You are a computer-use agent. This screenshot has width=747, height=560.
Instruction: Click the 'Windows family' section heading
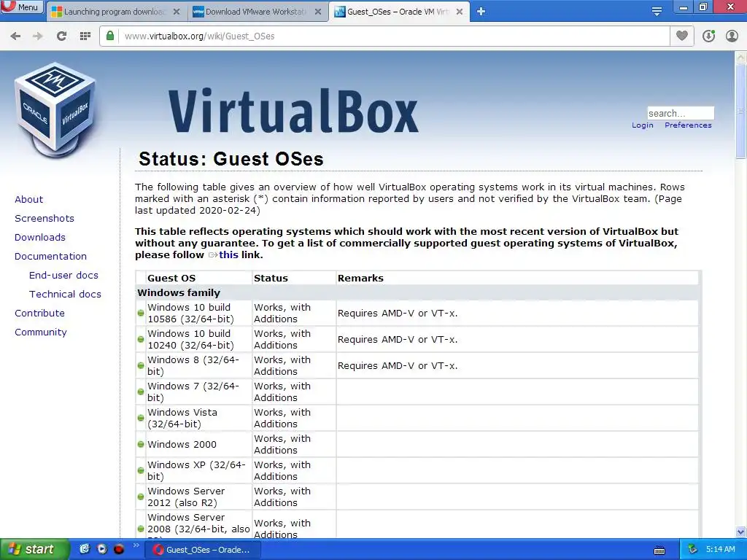179,293
